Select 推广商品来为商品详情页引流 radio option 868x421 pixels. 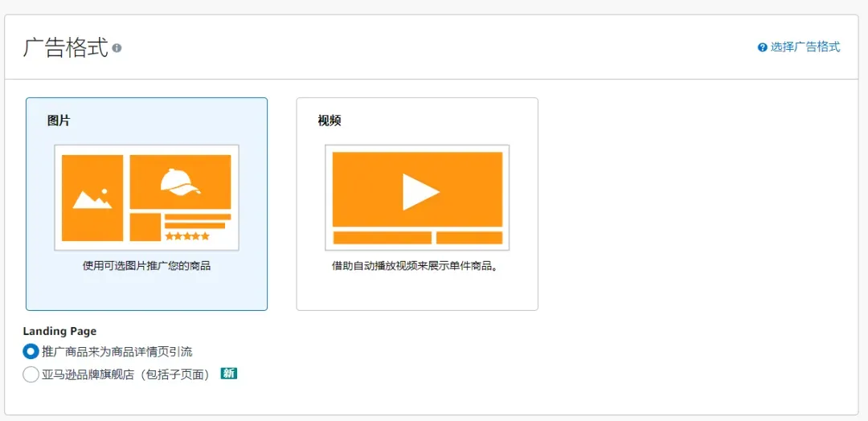31,351
